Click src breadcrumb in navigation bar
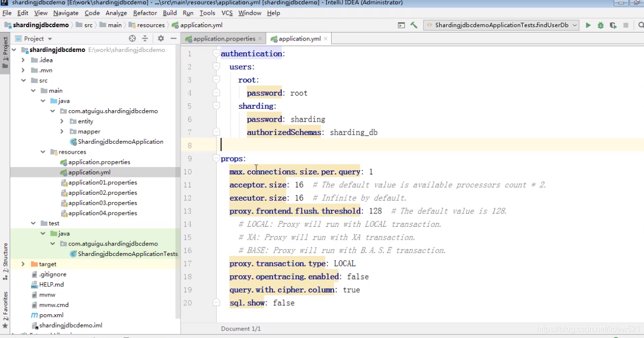Screen dimensions: 644x338 (x=88, y=25)
